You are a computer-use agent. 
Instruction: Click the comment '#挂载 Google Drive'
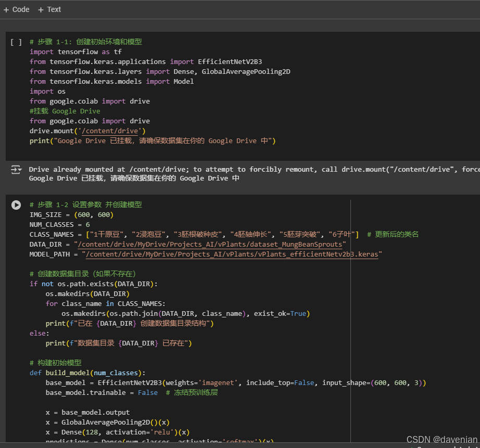click(65, 111)
